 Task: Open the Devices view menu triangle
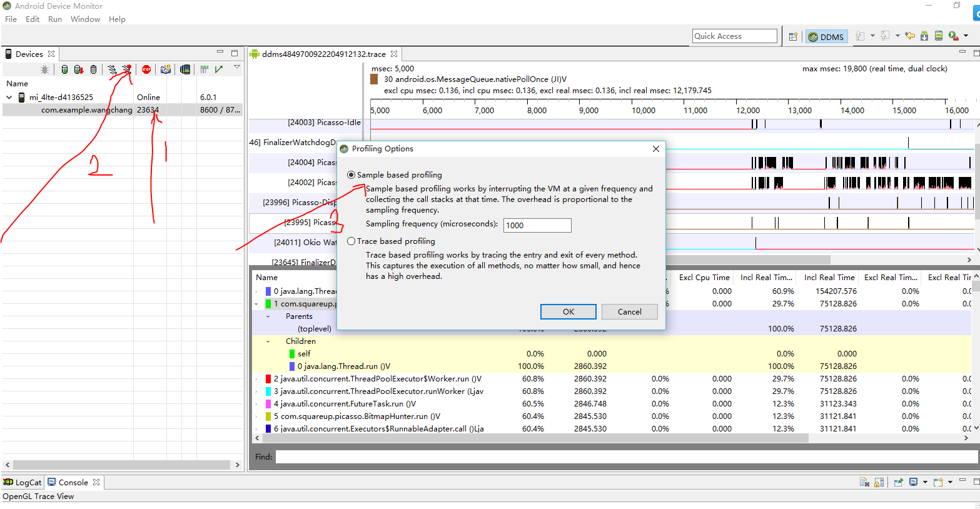(x=237, y=67)
